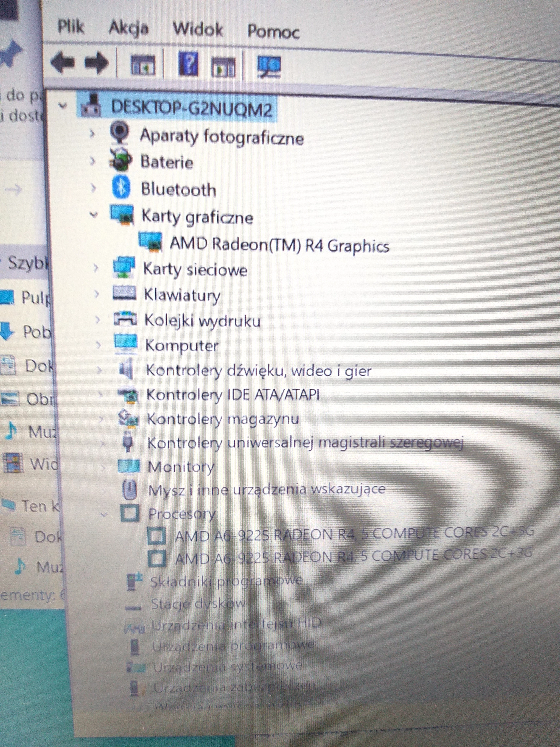Select Kontrolery dźwięku, wideo i gier
Image resolution: width=560 pixels, height=747 pixels.
click(x=258, y=371)
